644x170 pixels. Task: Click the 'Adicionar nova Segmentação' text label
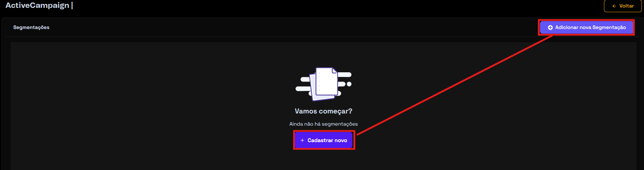click(x=590, y=28)
